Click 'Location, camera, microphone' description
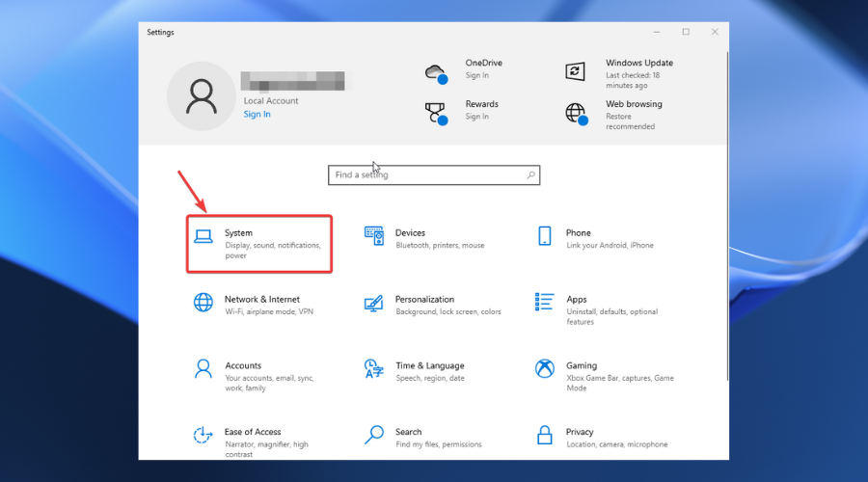Image resolution: width=868 pixels, height=482 pixels. click(617, 444)
